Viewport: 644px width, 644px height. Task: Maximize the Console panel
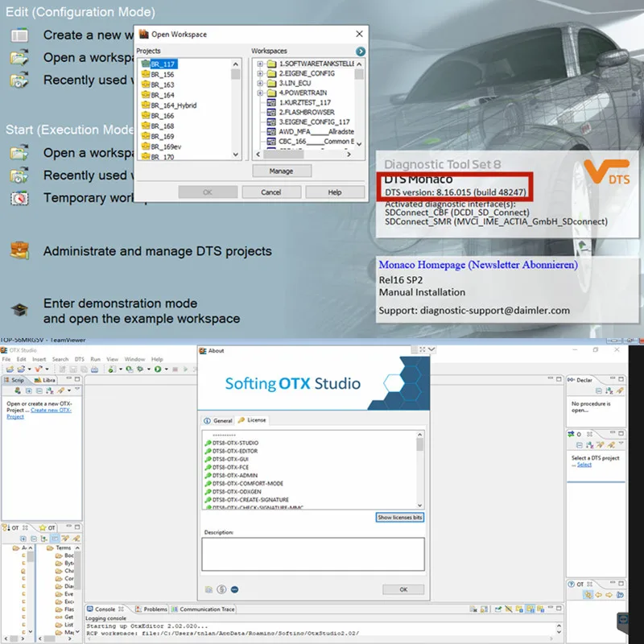tap(559, 609)
